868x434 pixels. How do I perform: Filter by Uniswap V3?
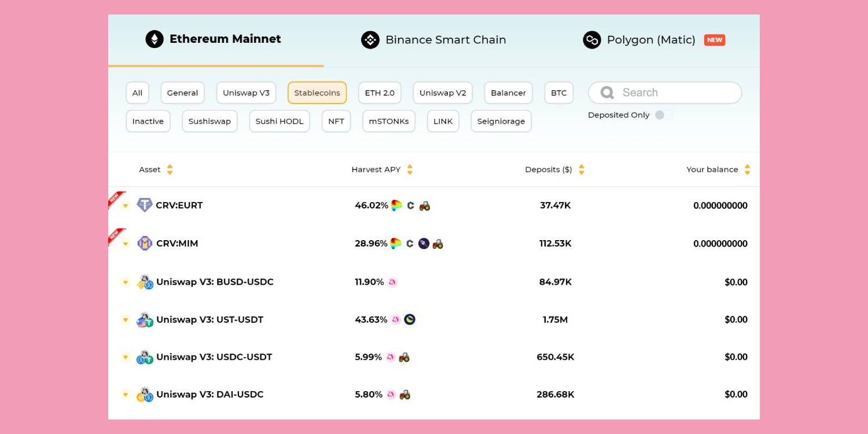click(246, 93)
